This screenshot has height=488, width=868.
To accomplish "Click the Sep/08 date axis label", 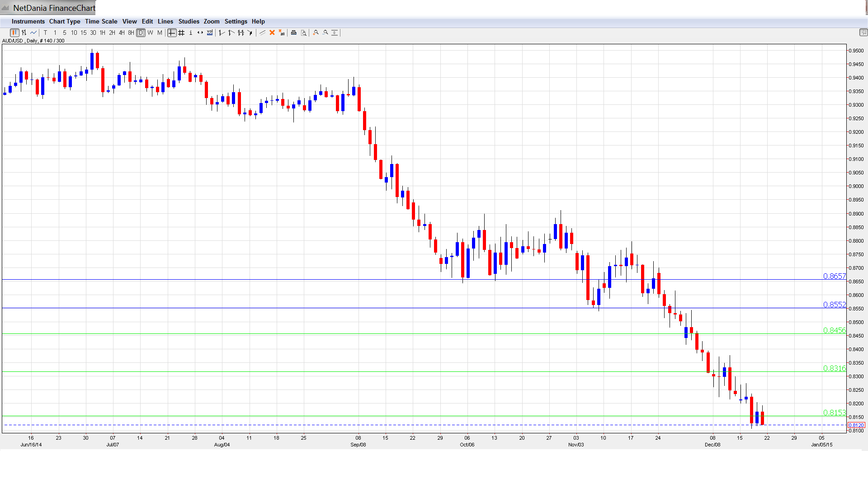I will click(358, 445).
